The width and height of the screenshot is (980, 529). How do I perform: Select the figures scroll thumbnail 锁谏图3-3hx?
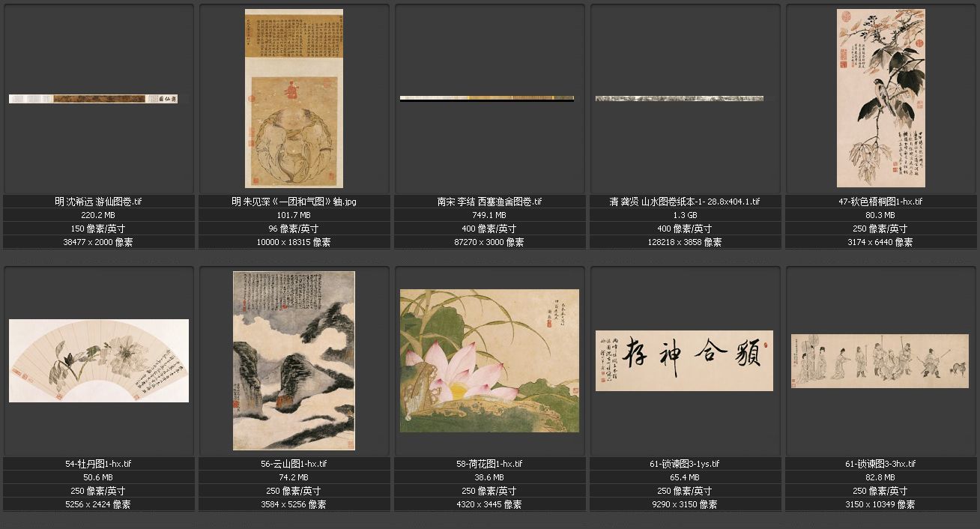click(x=880, y=360)
